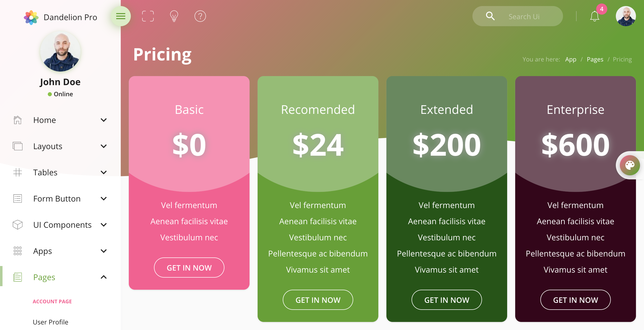Expand the Home menu chevron
644x330 pixels.
[x=104, y=120]
